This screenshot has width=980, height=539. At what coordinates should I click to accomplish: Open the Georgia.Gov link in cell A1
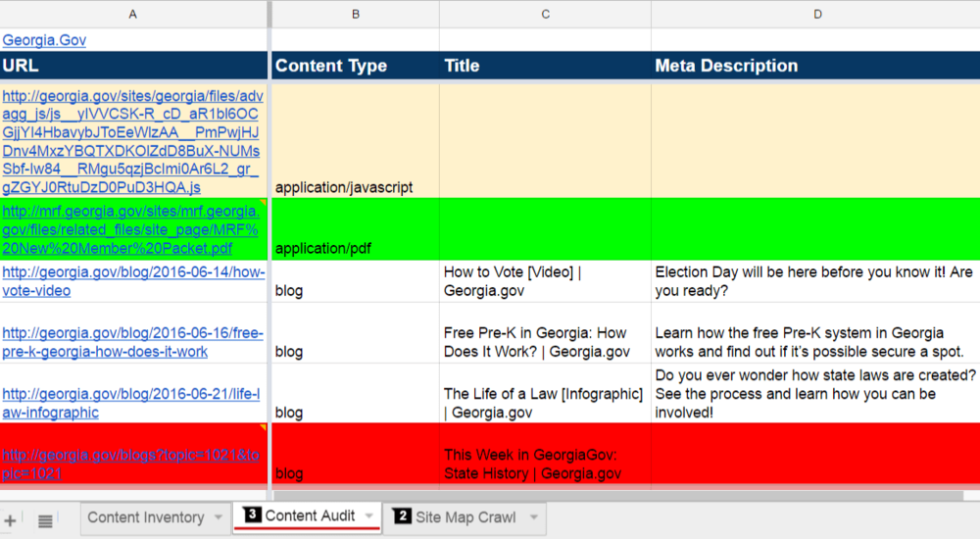coord(44,40)
